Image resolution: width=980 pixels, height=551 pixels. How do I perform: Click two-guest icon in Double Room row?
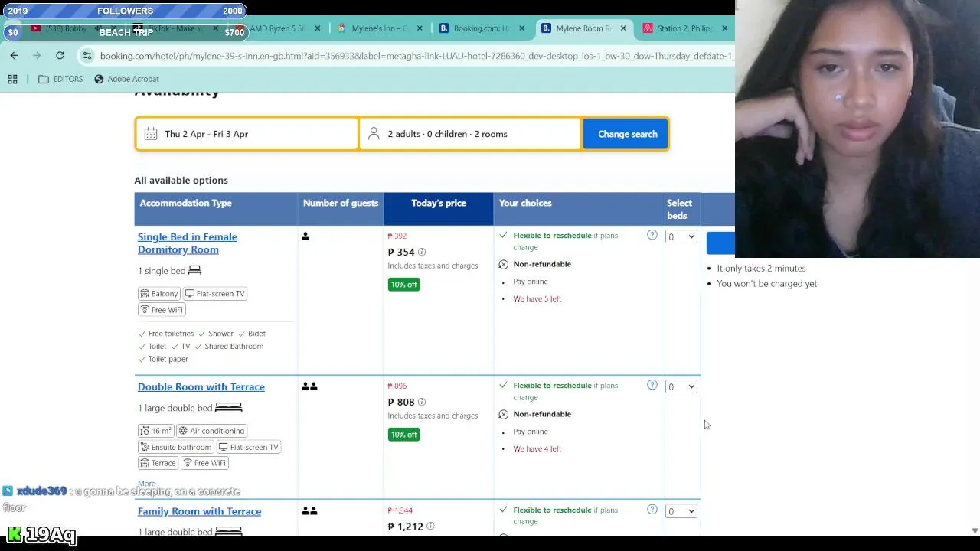click(x=309, y=386)
